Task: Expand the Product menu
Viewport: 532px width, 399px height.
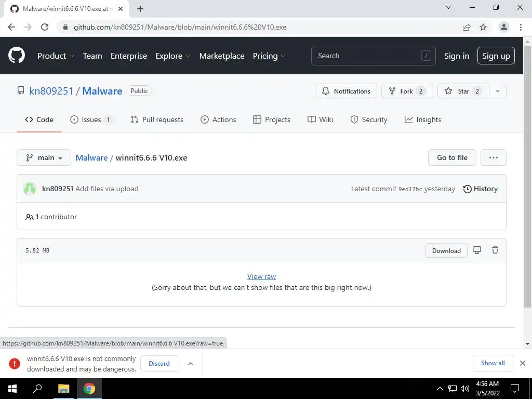Action: coord(56,56)
